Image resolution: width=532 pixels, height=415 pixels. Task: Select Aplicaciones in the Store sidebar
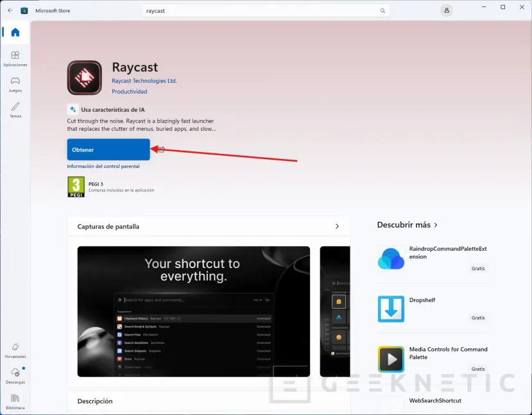(15, 58)
